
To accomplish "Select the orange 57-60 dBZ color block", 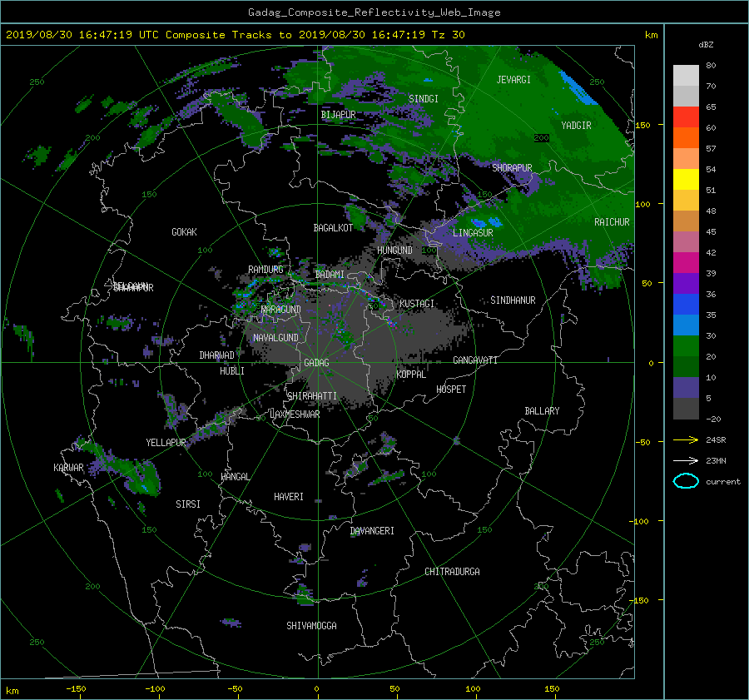I will (686, 138).
